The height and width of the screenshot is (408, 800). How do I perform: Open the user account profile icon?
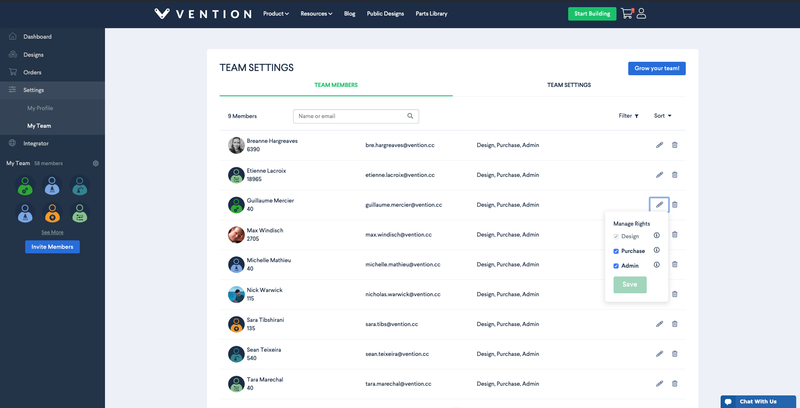click(641, 14)
